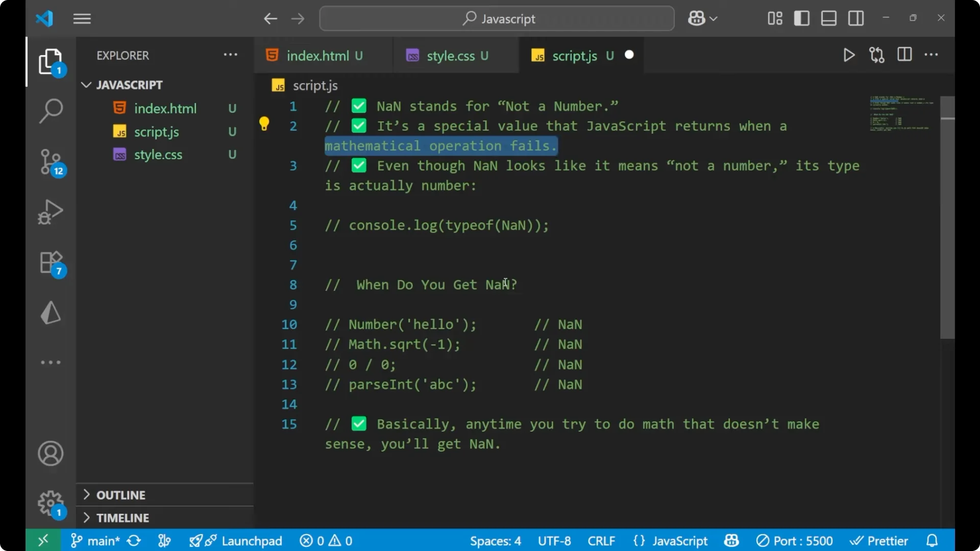Click the lightbulb code action on line 2
Screen dimensions: 980x551
click(x=264, y=123)
